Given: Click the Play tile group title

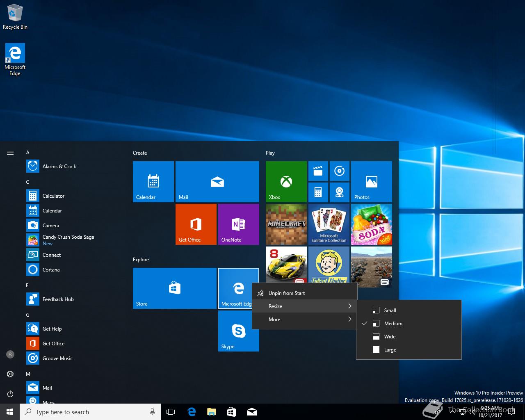Looking at the screenshot, I should pyautogui.click(x=270, y=153).
